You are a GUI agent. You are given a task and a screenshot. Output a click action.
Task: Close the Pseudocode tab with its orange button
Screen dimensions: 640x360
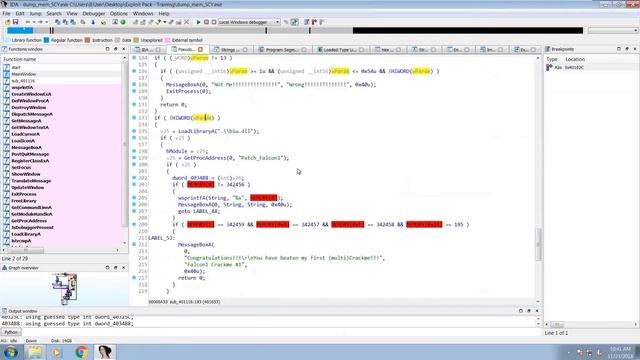[200, 49]
